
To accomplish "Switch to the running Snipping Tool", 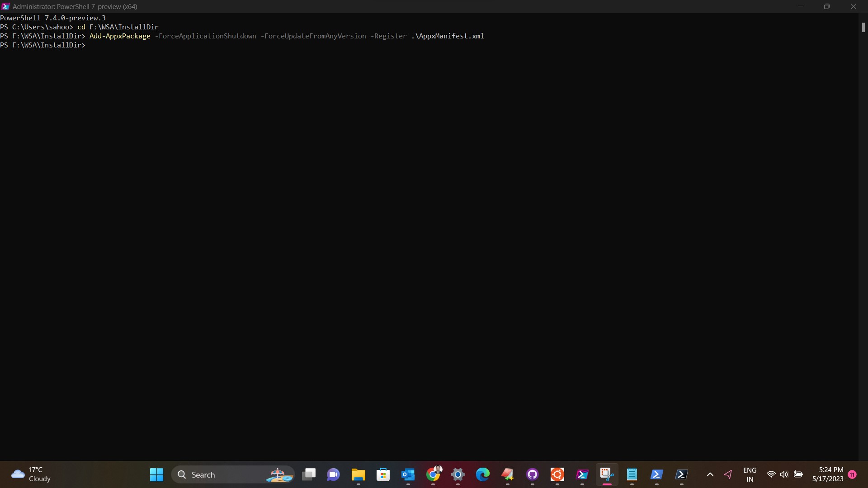I will [607, 475].
